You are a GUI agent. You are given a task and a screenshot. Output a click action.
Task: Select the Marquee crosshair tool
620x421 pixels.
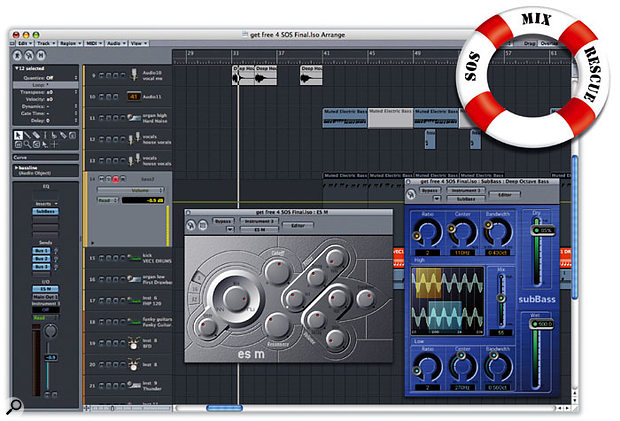coord(54,145)
